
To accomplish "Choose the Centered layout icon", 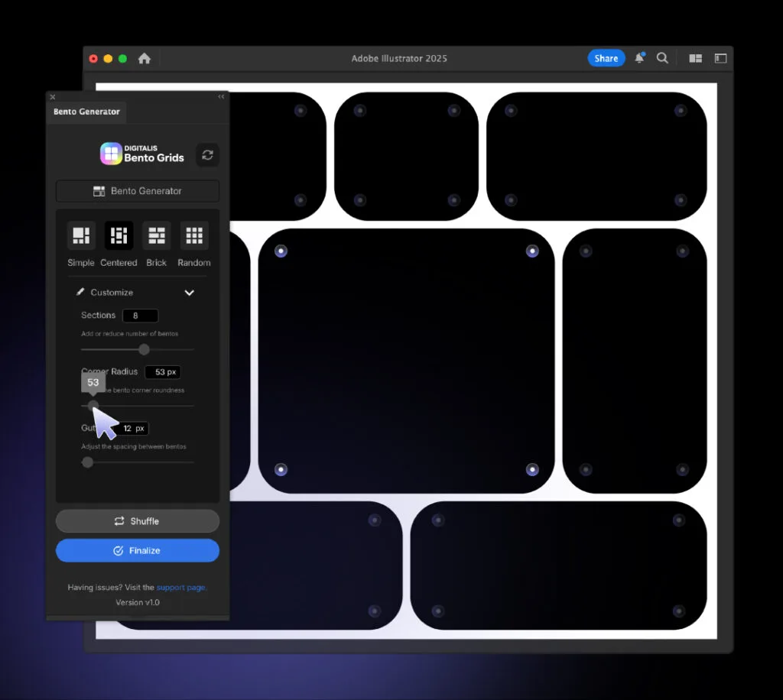I will click(119, 236).
